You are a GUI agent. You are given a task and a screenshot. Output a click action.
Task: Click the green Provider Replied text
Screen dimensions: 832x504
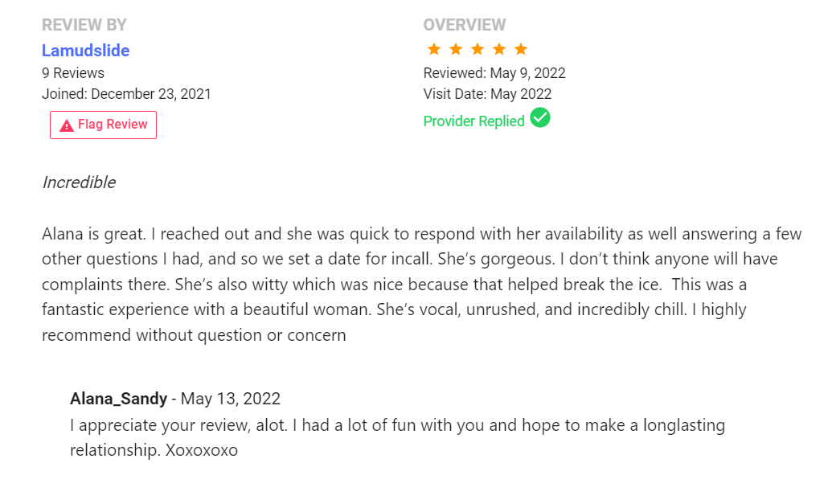(473, 121)
